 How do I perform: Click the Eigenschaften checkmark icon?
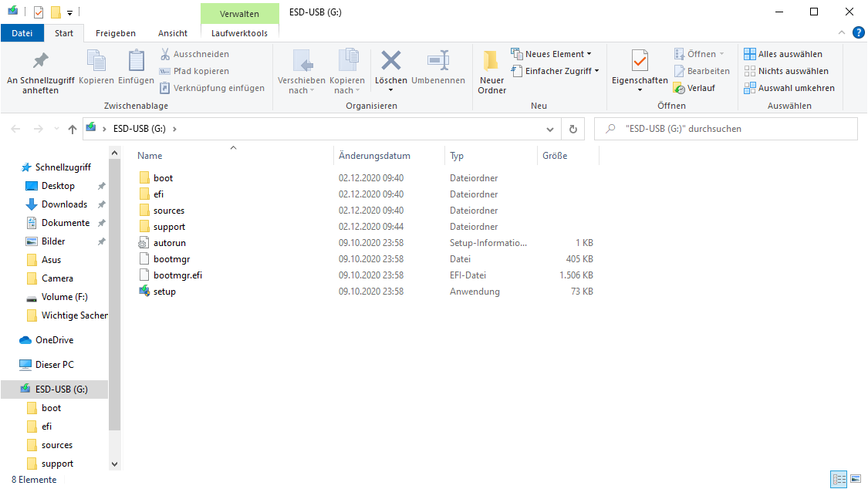pos(640,60)
